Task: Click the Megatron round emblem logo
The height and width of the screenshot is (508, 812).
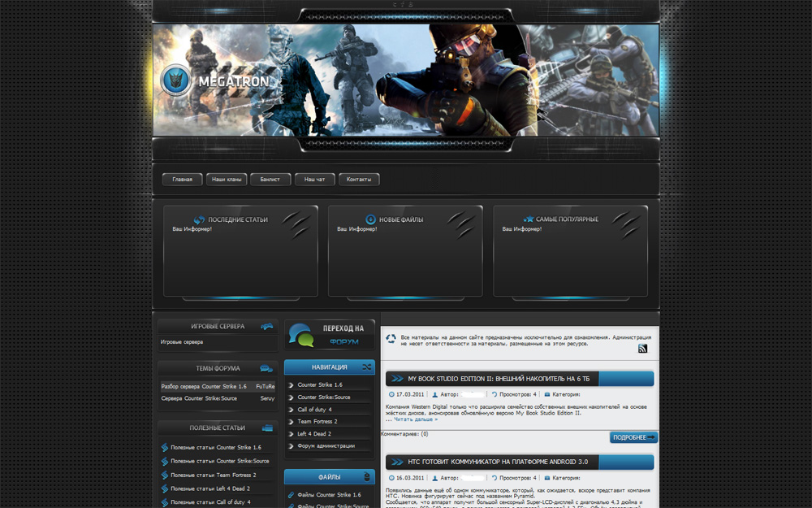Action: (176, 80)
